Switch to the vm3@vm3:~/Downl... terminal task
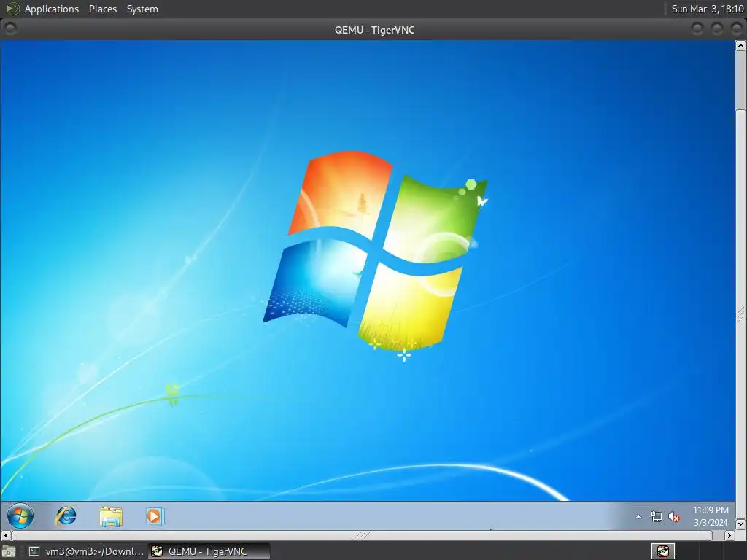This screenshot has width=747, height=560. 86,551
